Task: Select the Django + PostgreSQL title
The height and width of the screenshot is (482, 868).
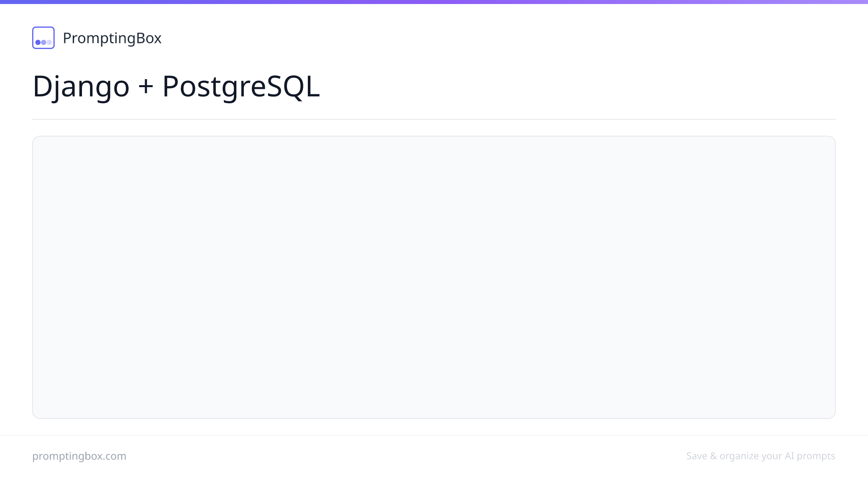Action: (x=176, y=86)
